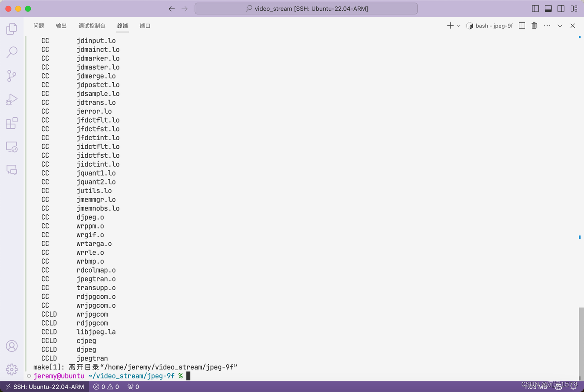Click the jmemnobs.lo text in terminal

point(98,209)
